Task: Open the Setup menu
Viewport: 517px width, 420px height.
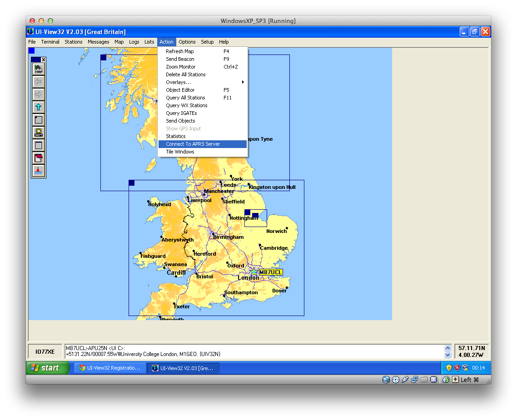Action: [207, 42]
